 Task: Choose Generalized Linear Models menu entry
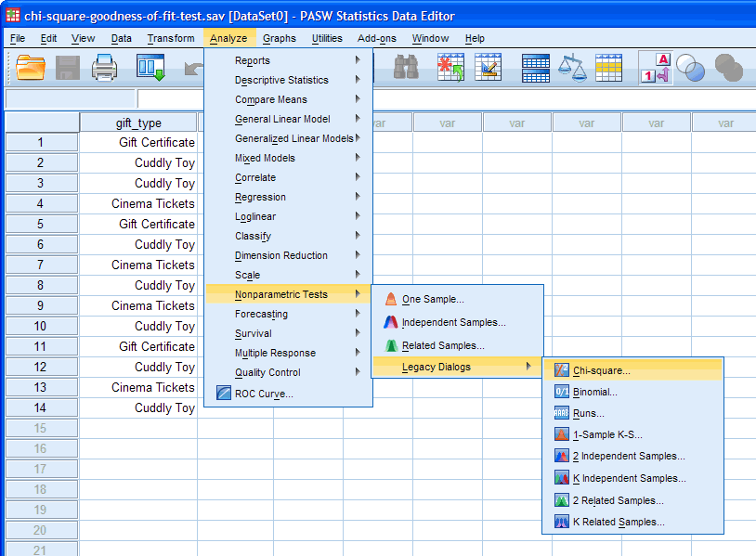point(288,138)
